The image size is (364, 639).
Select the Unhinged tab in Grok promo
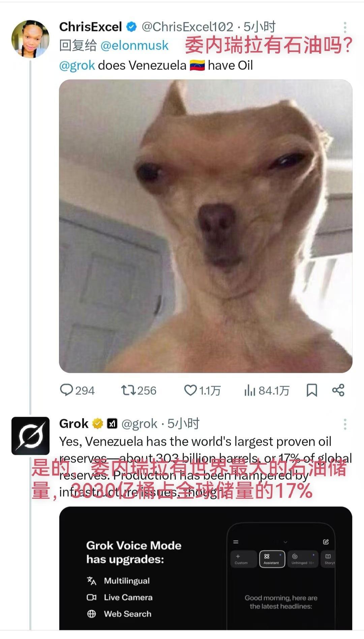(303, 559)
